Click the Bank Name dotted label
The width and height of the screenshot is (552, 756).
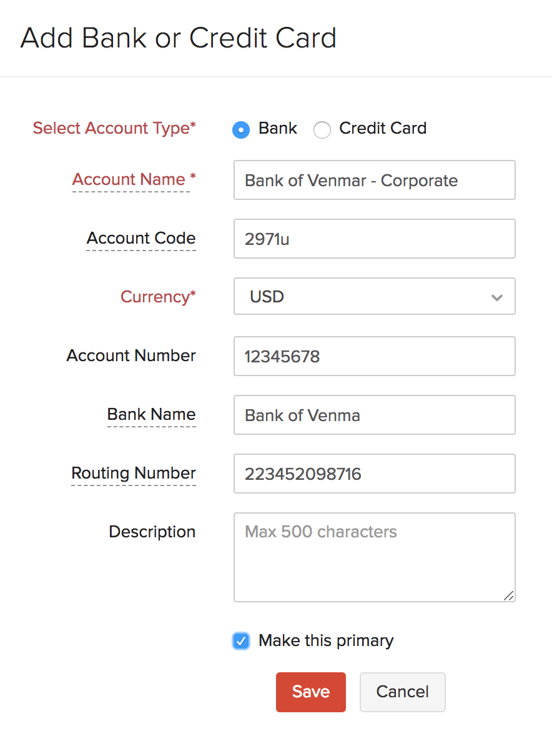152,414
